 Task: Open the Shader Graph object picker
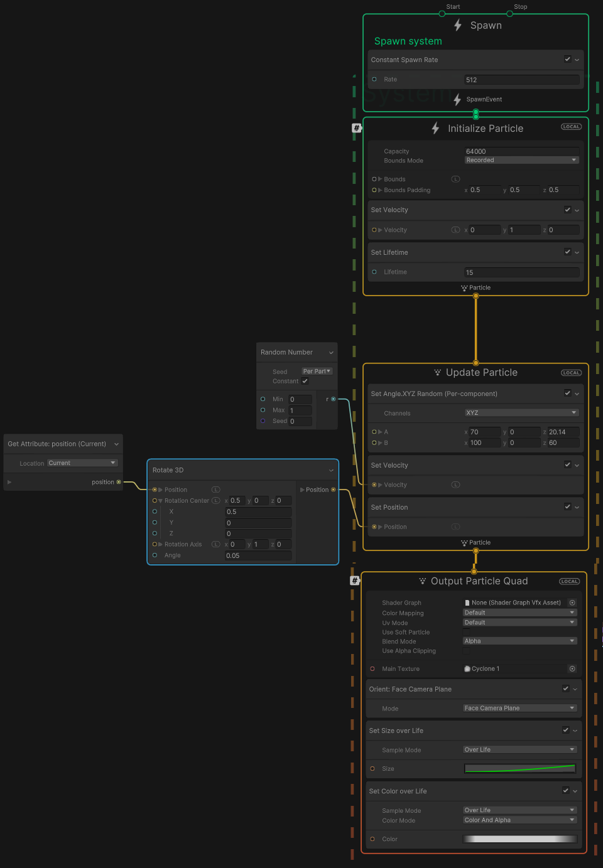pyautogui.click(x=572, y=603)
